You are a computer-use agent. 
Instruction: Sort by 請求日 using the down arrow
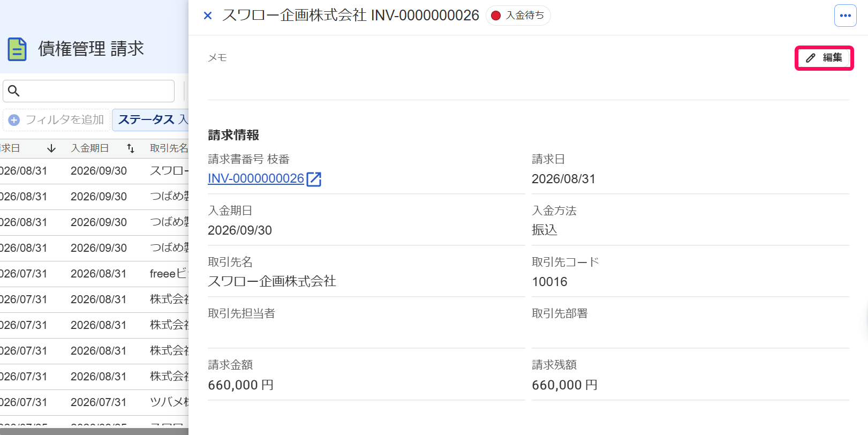(x=51, y=148)
